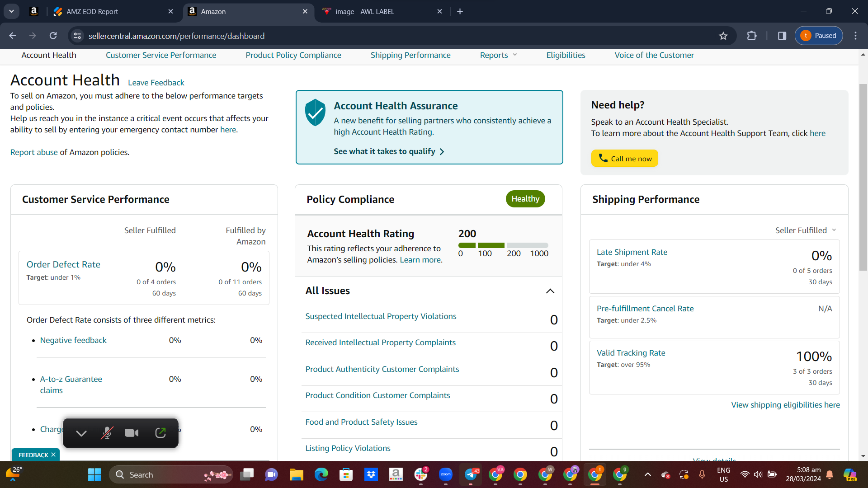Open the Valid Tracking Rate link
868x488 pixels.
click(x=631, y=353)
